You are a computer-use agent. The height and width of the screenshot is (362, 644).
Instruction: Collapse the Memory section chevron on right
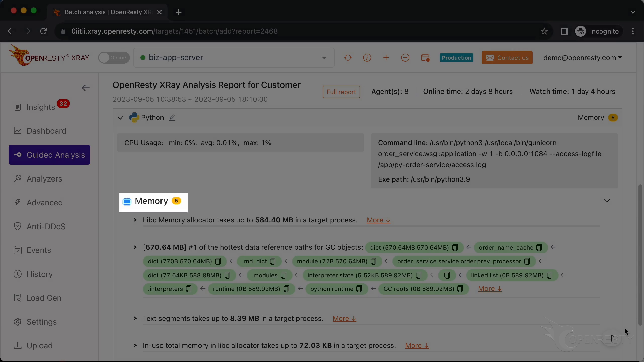(x=607, y=201)
